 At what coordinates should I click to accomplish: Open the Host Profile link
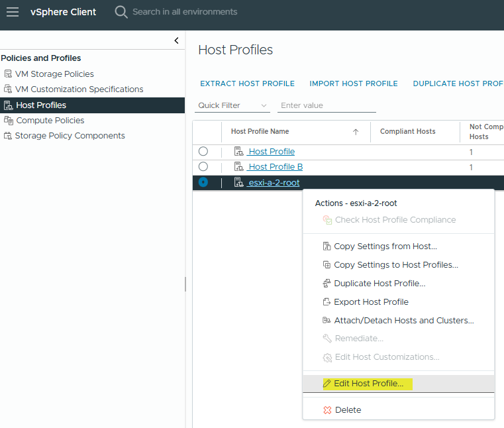tap(272, 152)
